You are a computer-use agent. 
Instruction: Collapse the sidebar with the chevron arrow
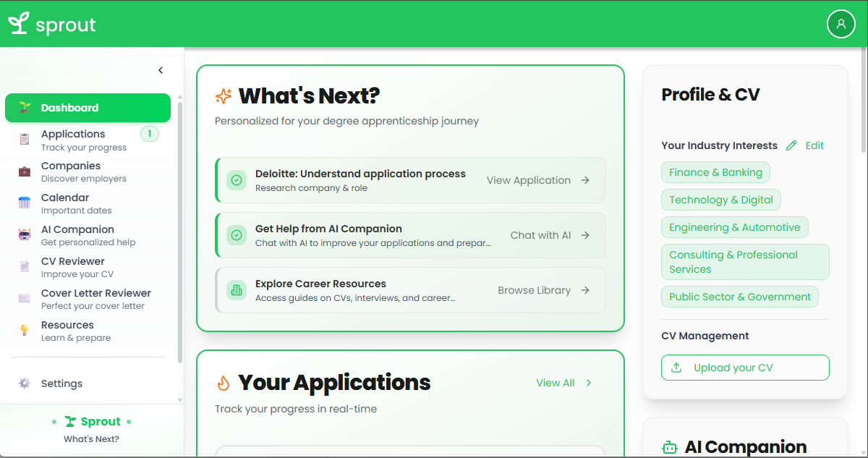161,70
